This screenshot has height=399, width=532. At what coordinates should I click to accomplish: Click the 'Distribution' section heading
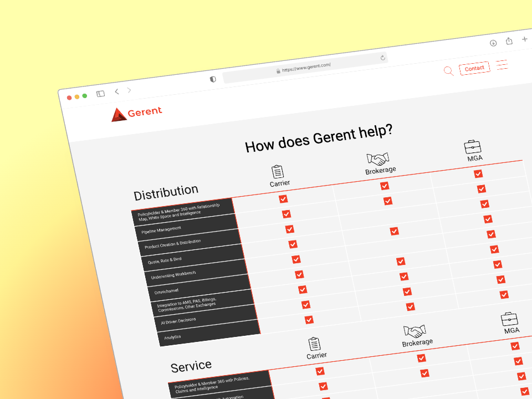pos(166,193)
